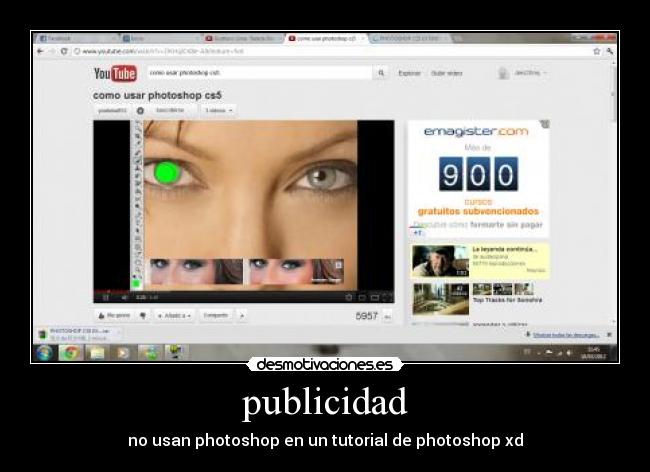This screenshot has width=650, height=472.
Task: Open the Subir vídeo link
Action: [446, 73]
